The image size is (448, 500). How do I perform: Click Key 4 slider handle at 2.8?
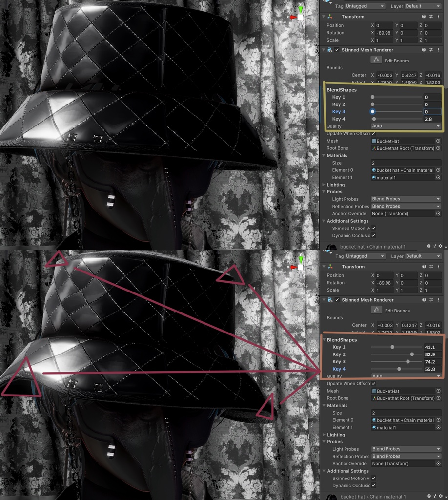tap(374, 119)
